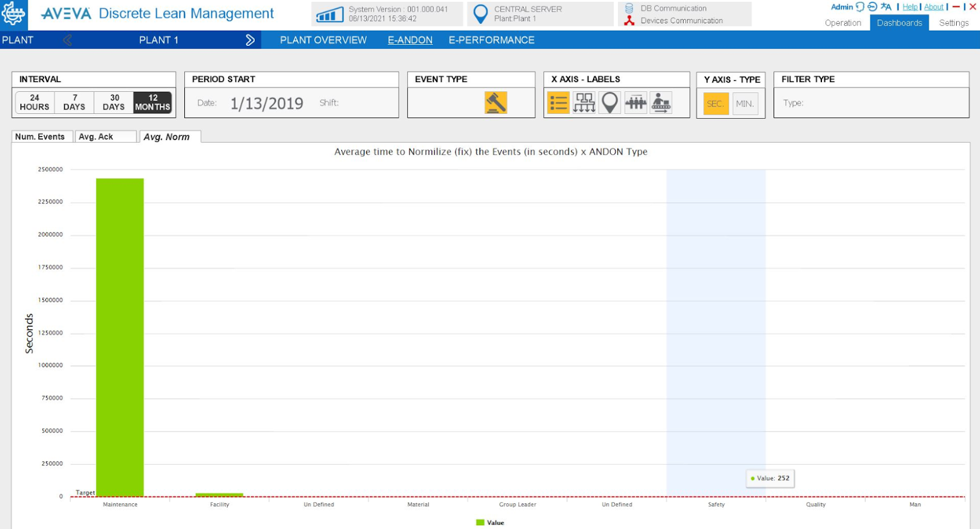Viewport: 980px width, 529px height.
Task: Go to previous plant with left chevron
Action: point(67,40)
